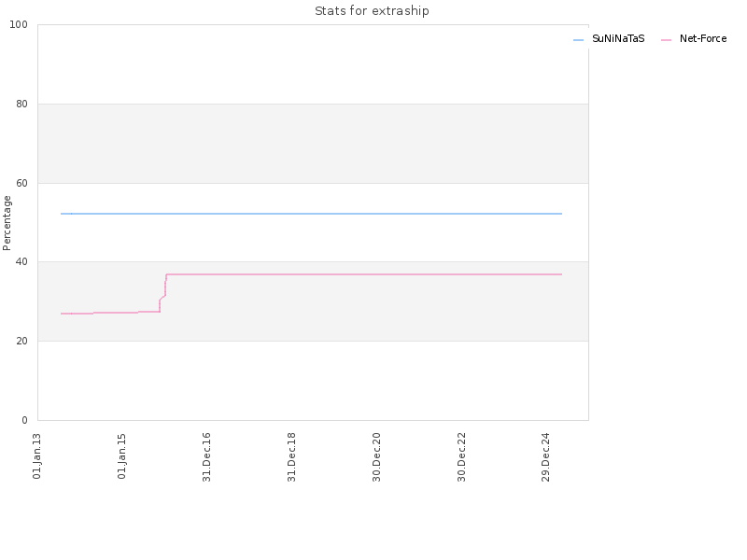Click the start of the Net-Force line
Screen dimensions: 747x560
coord(62,314)
